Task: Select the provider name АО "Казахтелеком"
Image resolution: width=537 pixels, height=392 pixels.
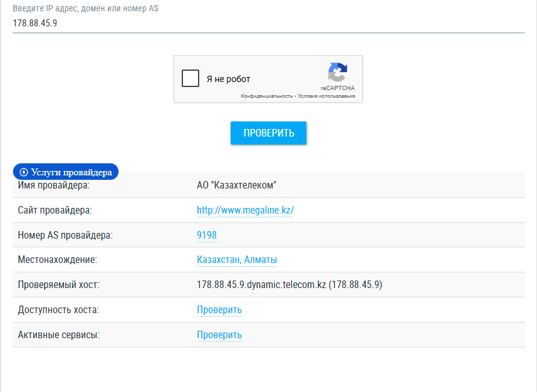Action: (x=237, y=185)
